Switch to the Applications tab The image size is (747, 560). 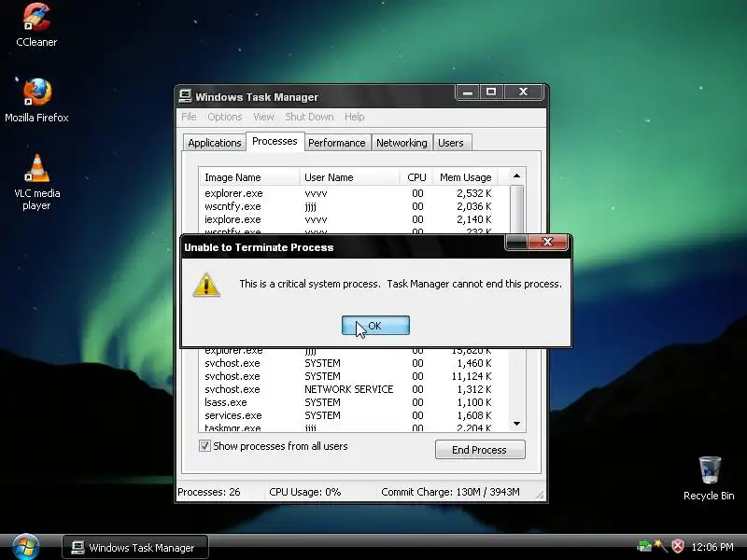tap(215, 143)
